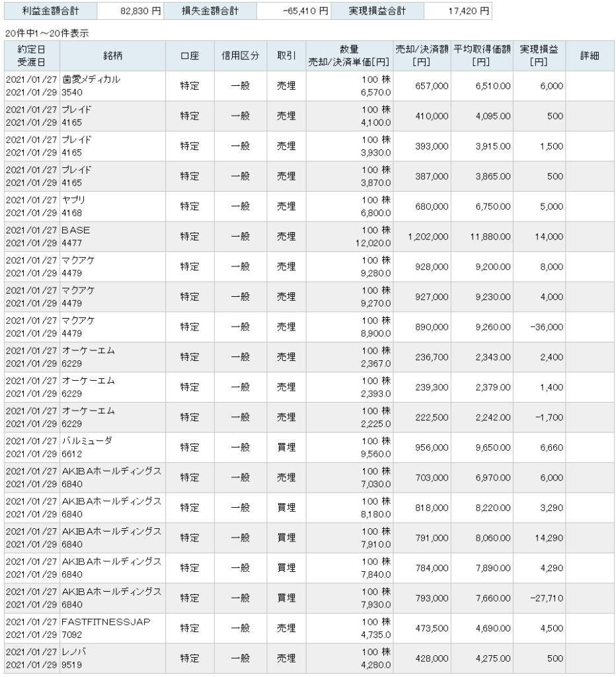This screenshot has height=677, width=616.
Task: Click the 1,202,000 settlement amount for BASE
Action: click(428, 237)
